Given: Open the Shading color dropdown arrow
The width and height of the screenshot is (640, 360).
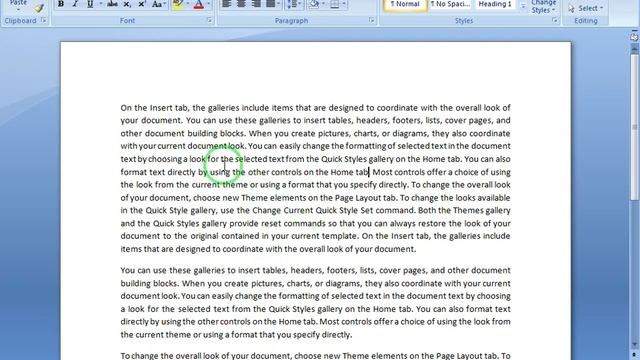Looking at the screenshot, I should 323,4.
